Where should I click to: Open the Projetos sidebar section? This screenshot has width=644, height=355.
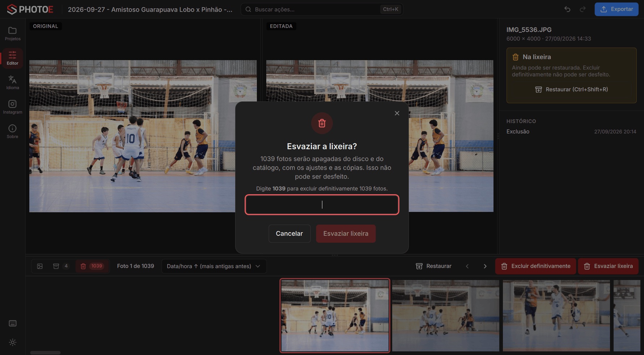13,34
